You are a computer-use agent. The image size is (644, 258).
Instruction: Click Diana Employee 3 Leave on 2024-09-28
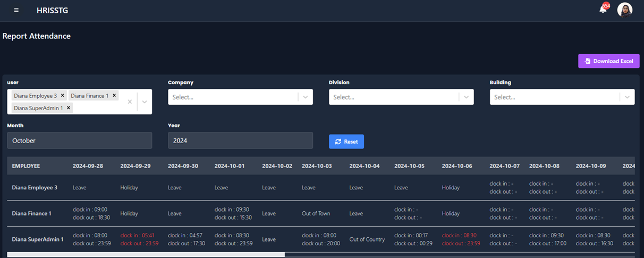click(80, 188)
